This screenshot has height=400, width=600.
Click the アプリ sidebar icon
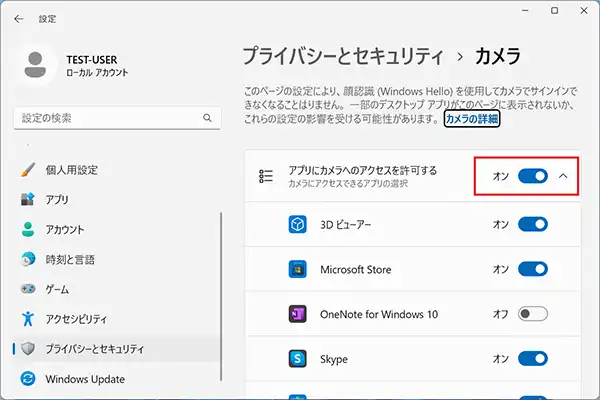(x=28, y=199)
